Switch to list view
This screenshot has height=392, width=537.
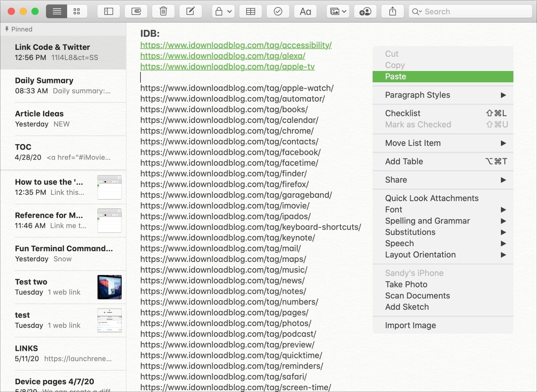[57, 12]
